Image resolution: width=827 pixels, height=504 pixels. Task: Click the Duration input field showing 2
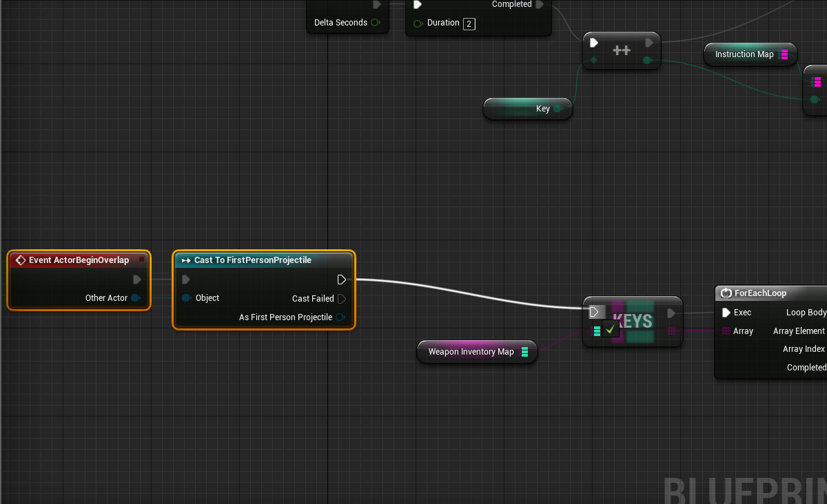(x=470, y=23)
